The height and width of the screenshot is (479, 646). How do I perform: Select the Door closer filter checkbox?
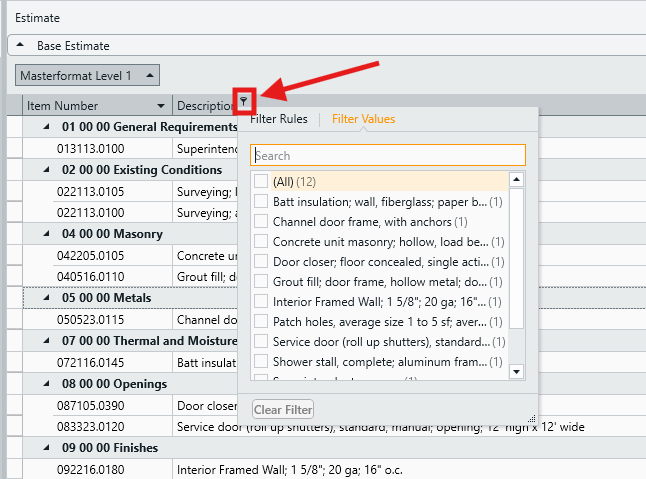261,261
